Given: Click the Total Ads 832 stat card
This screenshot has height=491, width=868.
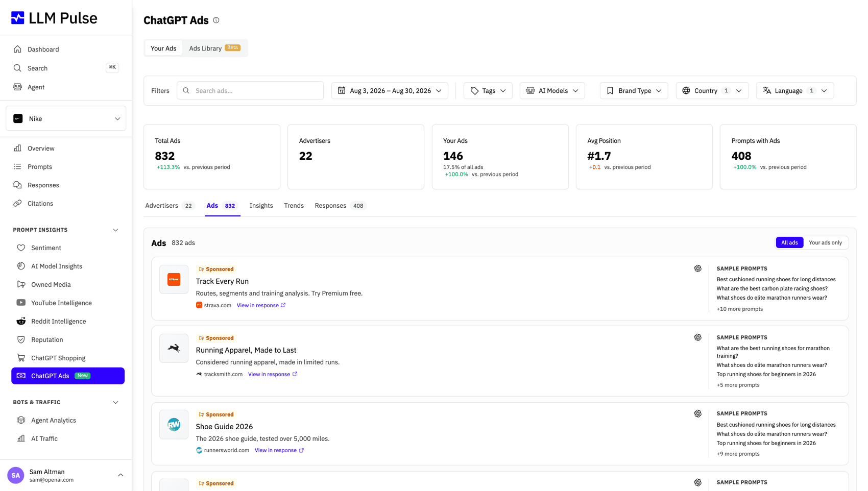Looking at the screenshot, I should click(212, 157).
